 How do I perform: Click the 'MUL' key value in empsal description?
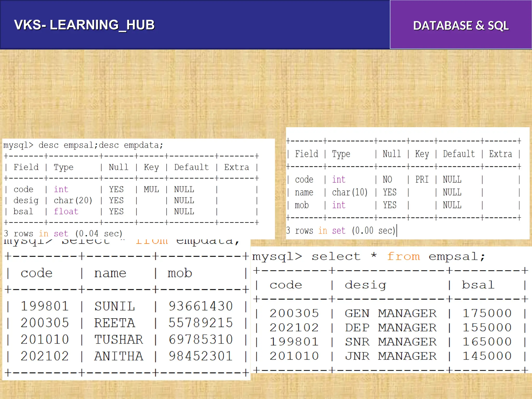pyautogui.click(x=151, y=189)
